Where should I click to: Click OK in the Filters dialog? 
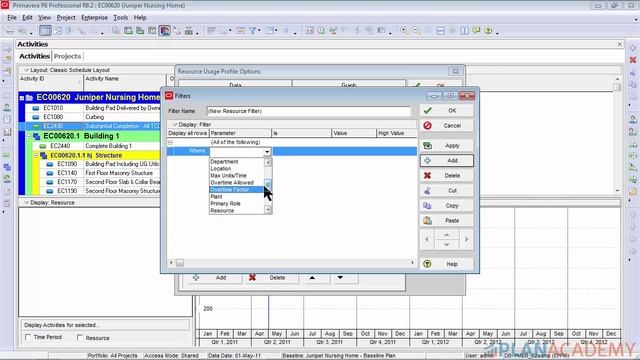click(447, 111)
